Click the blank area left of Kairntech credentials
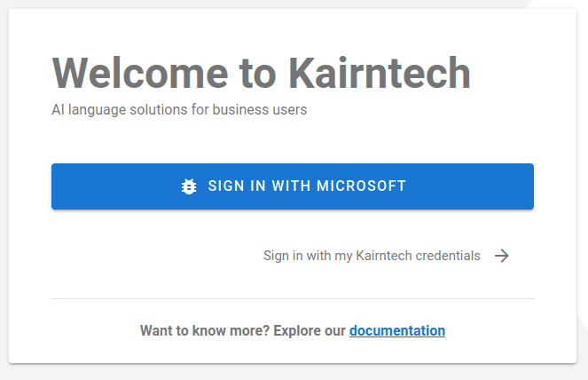Image resolution: width=588 pixels, height=380 pixels. pyautogui.click(x=158, y=256)
